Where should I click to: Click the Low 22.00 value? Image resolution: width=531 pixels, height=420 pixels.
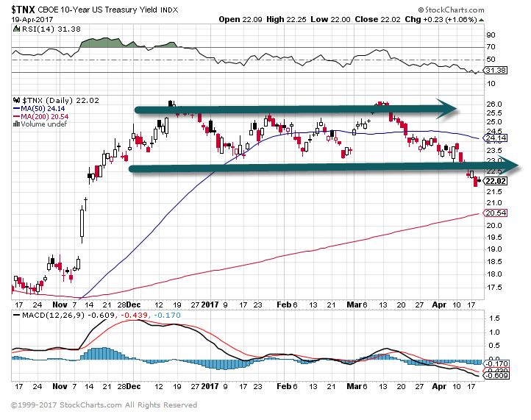coord(330,20)
